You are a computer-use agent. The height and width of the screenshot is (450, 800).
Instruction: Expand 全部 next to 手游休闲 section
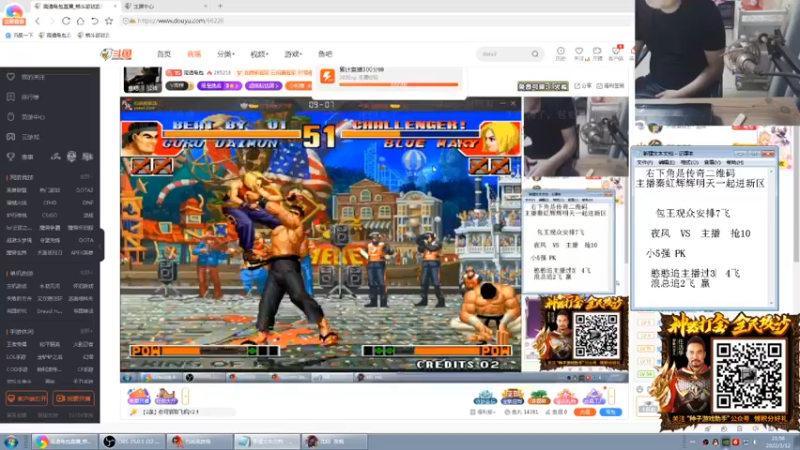point(86,332)
